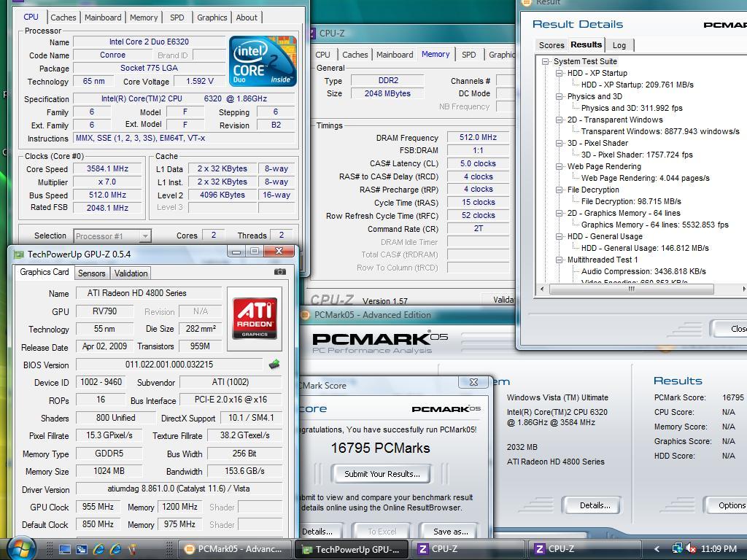Select tree row File Decryption: 98.715 MB/s
This screenshot has height=560, width=747.
[631, 201]
